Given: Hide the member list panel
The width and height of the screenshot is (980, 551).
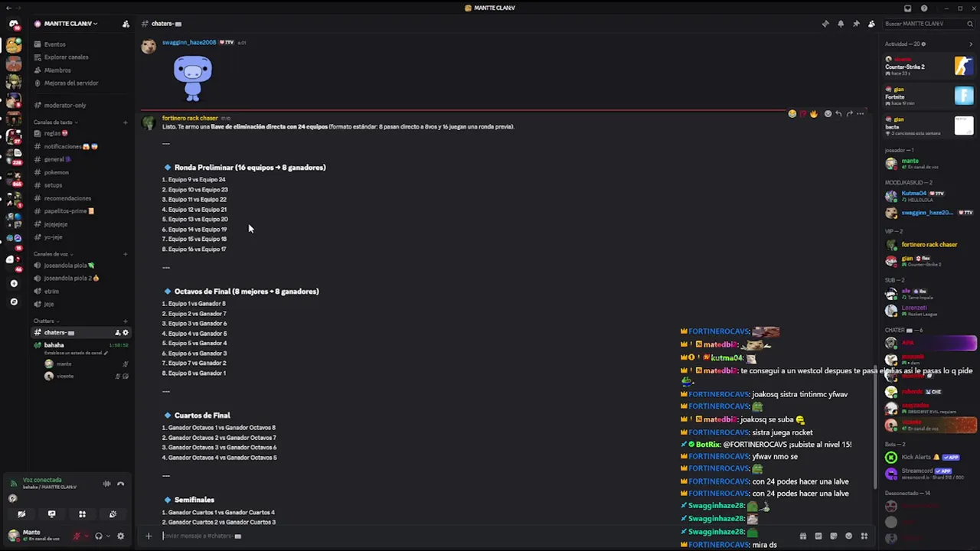Looking at the screenshot, I should pos(871,24).
